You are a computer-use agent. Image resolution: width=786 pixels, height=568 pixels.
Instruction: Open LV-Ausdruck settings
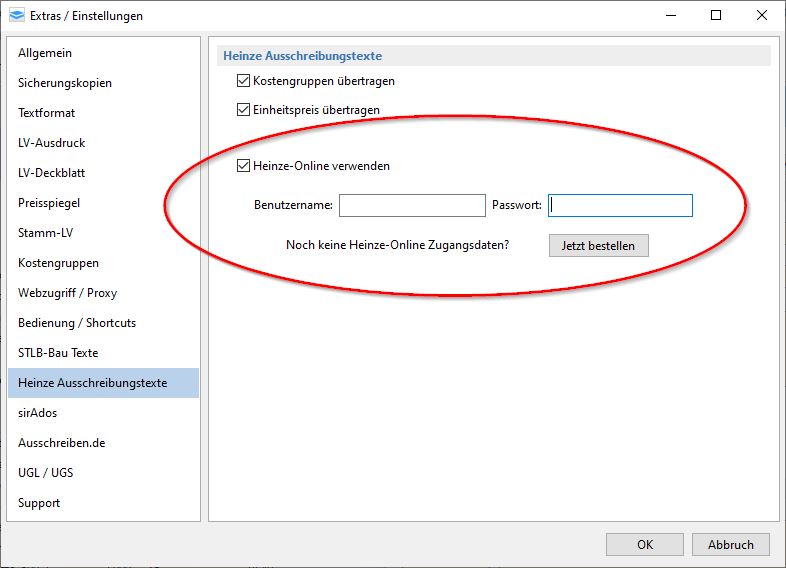(x=103, y=143)
